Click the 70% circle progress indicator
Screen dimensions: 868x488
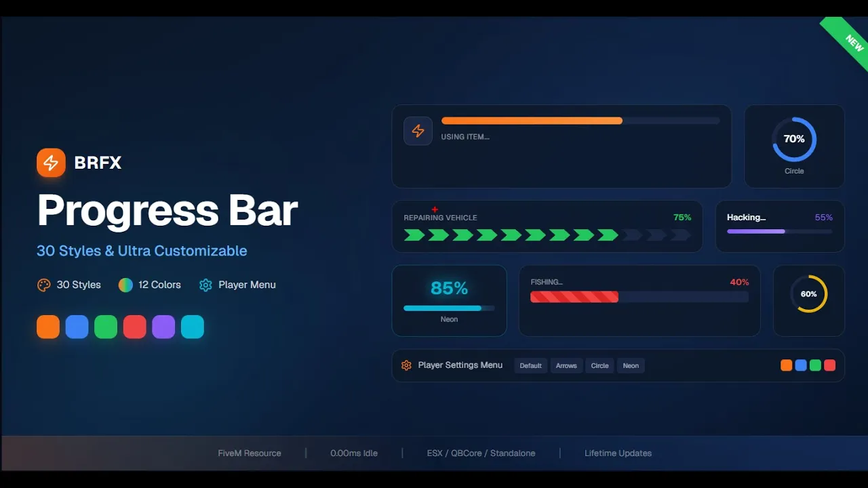point(794,139)
